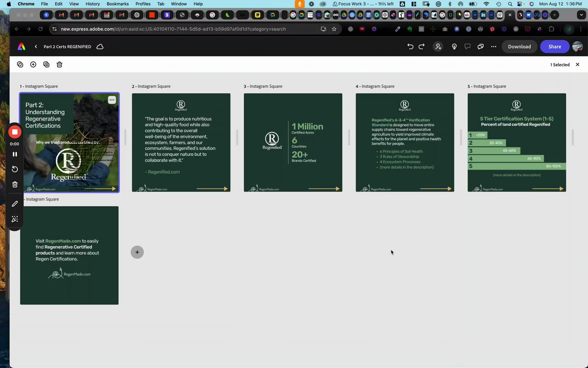
Task: Add a new page from the grid toolbar
Action: 33,64
